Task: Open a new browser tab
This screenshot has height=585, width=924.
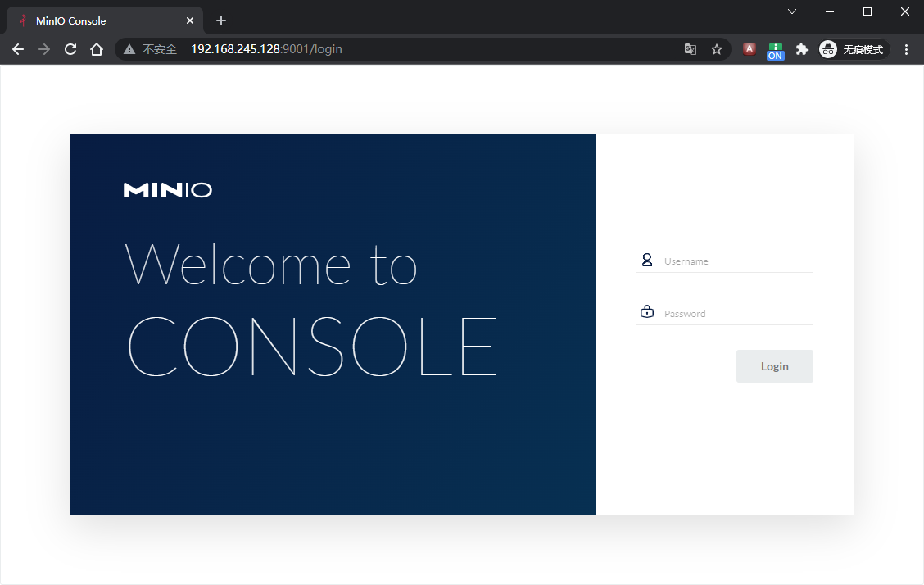Action: coord(221,20)
